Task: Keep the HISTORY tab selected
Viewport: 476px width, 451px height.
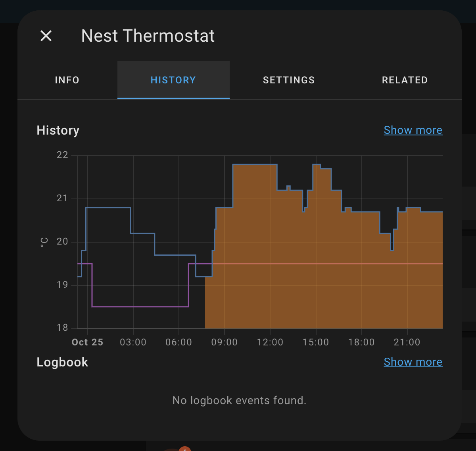Action: (173, 80)
